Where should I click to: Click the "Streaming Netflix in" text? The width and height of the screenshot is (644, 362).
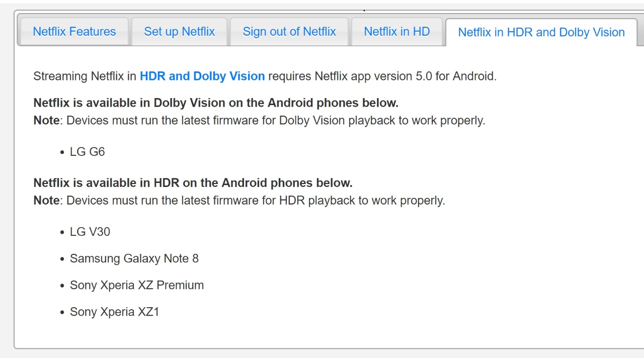point(85,76)
